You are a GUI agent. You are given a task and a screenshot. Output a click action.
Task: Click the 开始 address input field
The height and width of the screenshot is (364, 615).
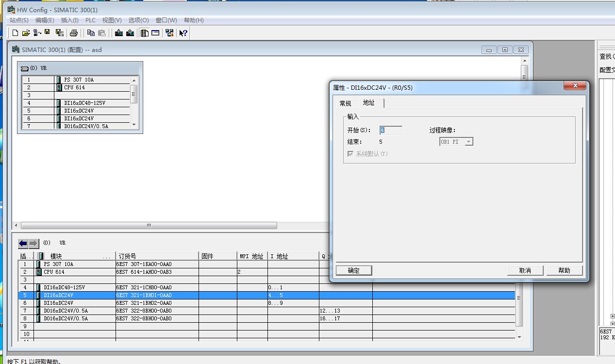pos(391,130)
